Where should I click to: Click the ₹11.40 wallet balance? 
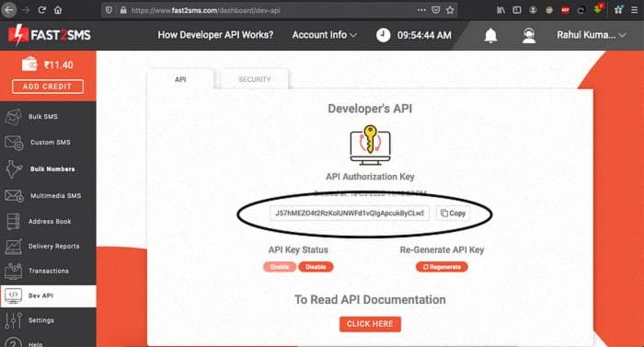[58, 65]
